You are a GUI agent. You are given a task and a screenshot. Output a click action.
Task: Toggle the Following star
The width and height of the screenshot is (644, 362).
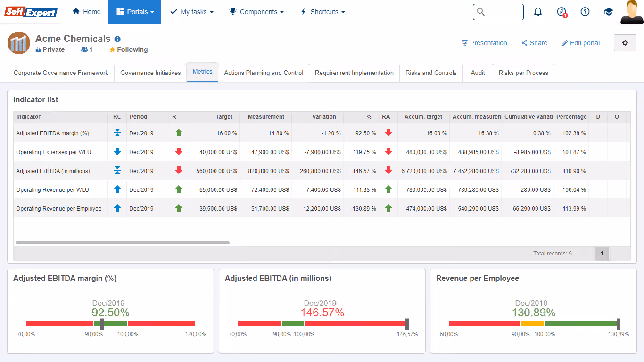pos(112,49)
